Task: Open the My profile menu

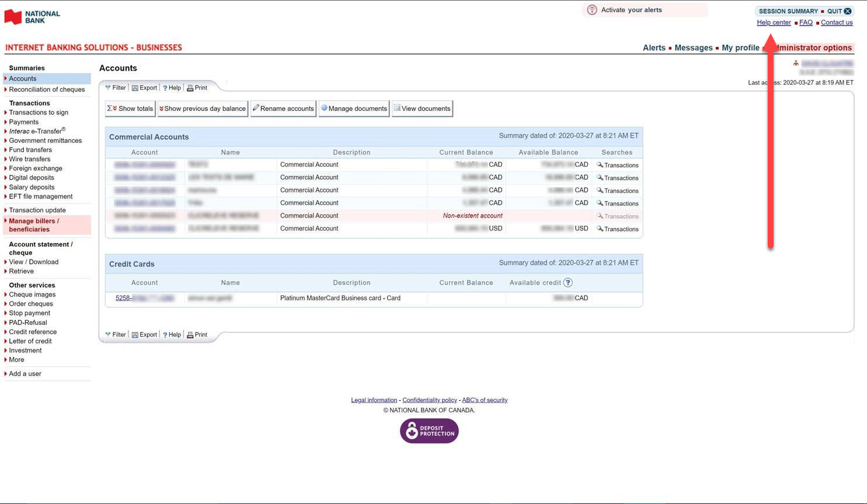Action: click(740, 48)
